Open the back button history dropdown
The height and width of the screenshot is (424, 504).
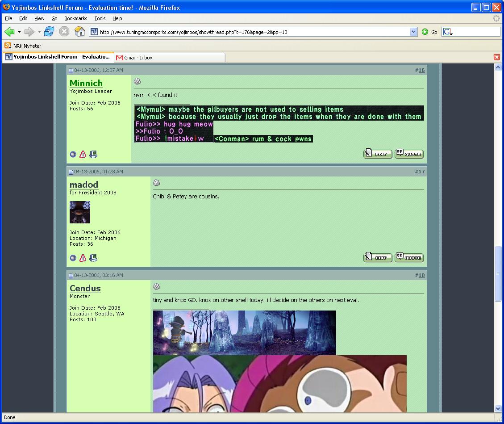(19, 32)
